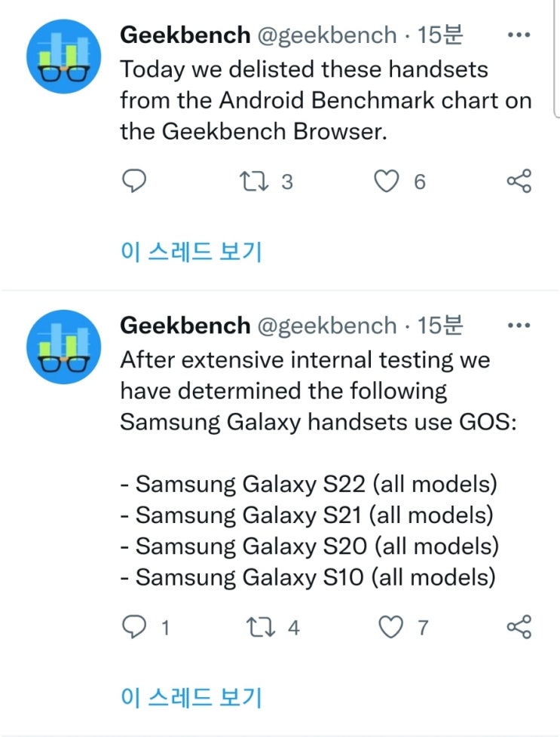Open Geekbench avatar on the GOS tweet
Image resolution: width=560 pixels, height=737 pixels.
[x=63, y=347]
